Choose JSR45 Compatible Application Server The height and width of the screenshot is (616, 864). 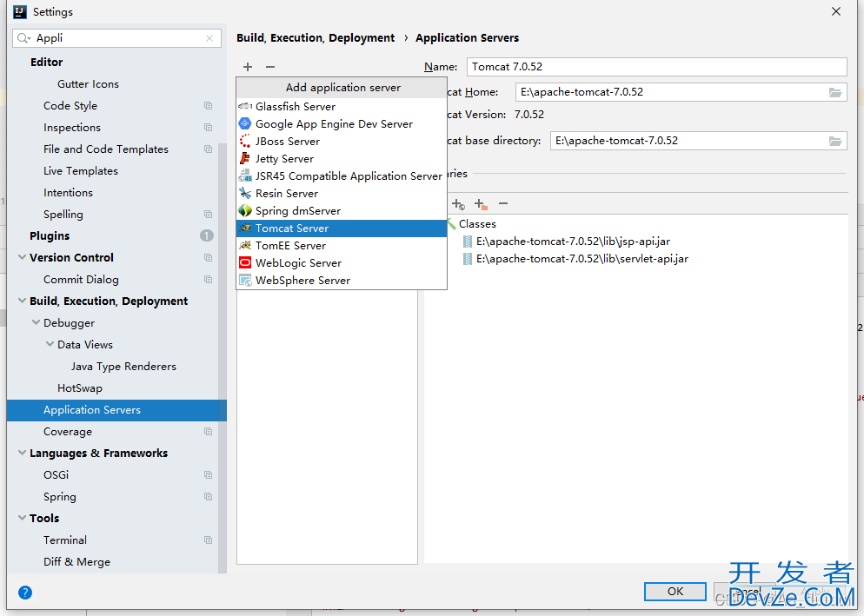point(342,176)
